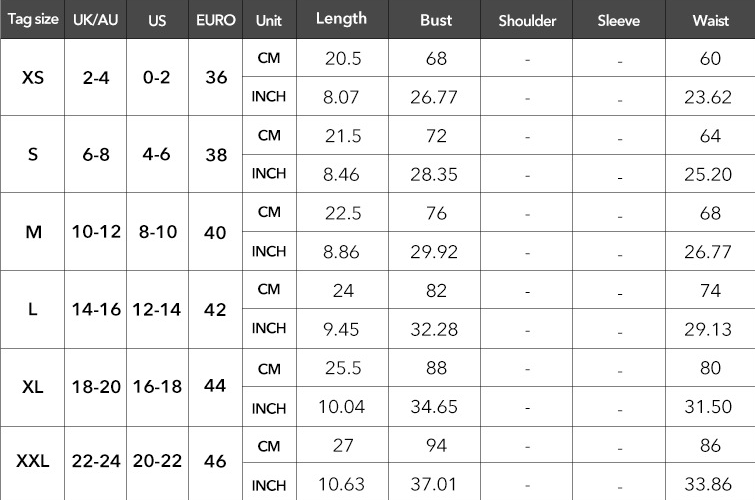This screenshot has width=755, height=500.
Task: Select the 37.01 bust inch value
Action: pos(436,486)
